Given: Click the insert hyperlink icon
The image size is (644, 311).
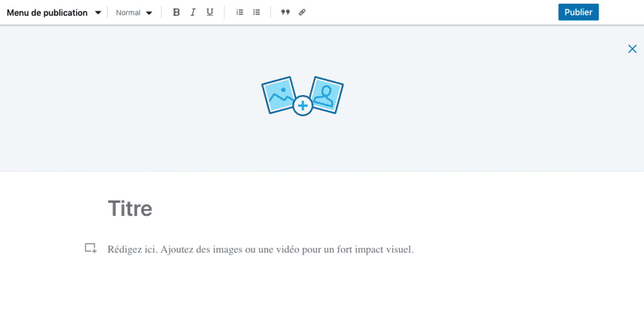Looking at the screenshot, I should [x=302, y=13].
